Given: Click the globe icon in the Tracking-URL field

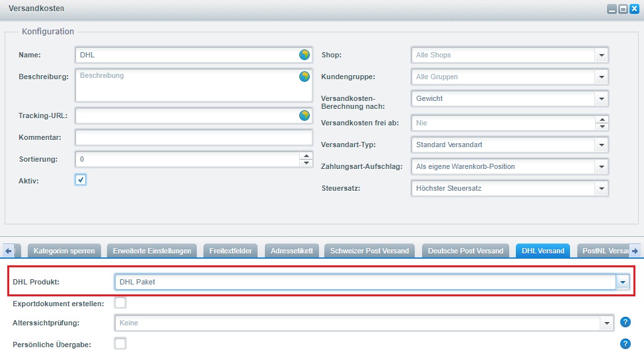Looking at the screenshot, I should pyautogui.click(x=304, y=115).
